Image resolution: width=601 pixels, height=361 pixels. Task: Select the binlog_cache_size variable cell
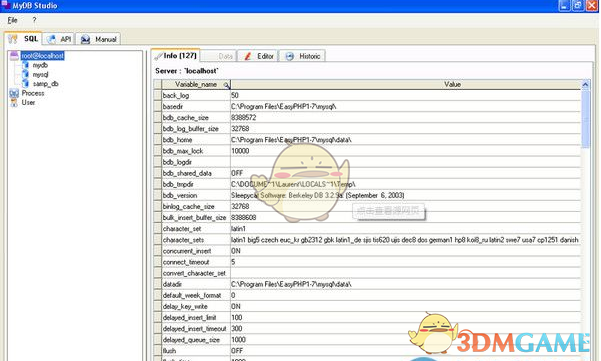click(x=196, y=207)
